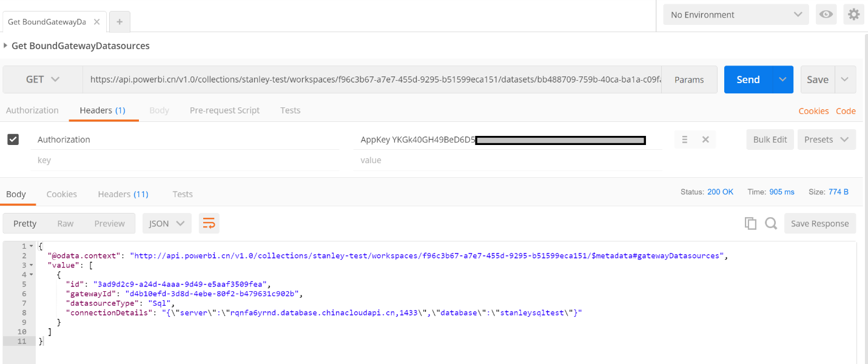
Task: Open the manage environments gear icon
Action: (x=853, y=15)
